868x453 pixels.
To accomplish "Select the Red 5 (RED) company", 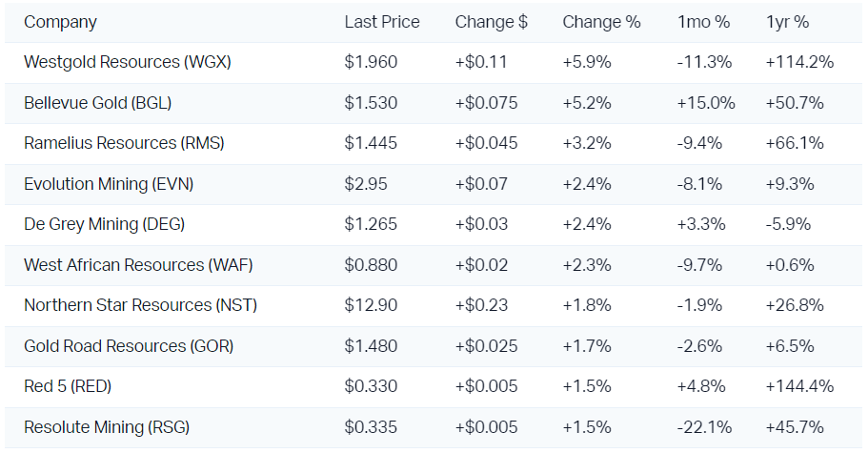I will point(71,386).
